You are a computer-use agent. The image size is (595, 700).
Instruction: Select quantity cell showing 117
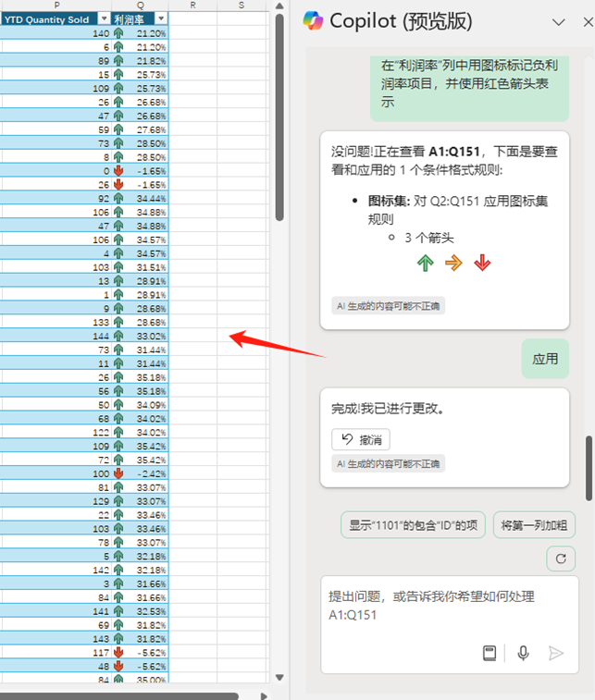click(x=55, y=652)
